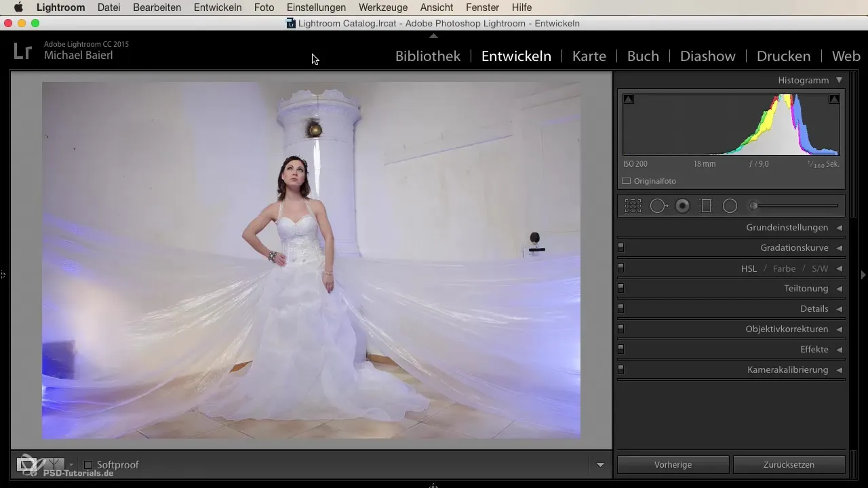Select the Crop Overlay tool
Image resolution: width=868 pixels, height=488 pixels.
(633, 206)
